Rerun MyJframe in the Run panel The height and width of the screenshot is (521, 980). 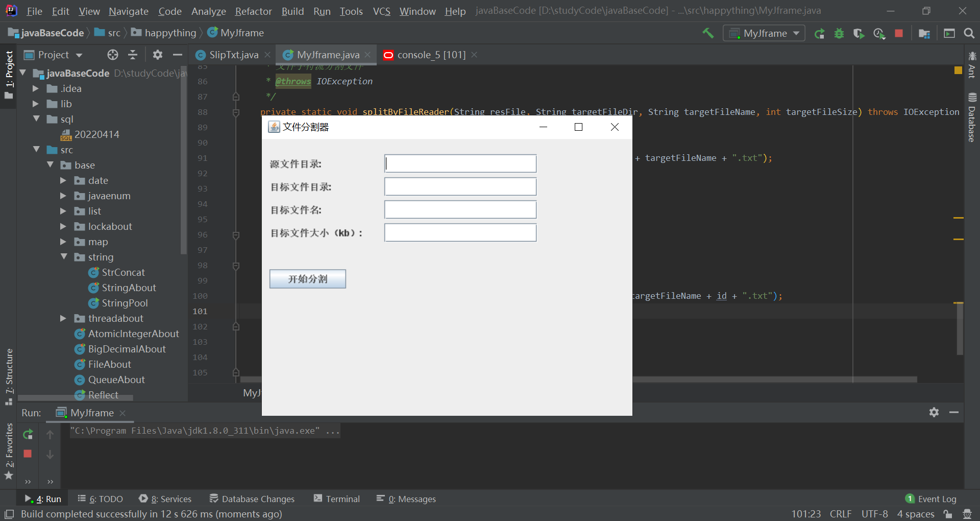(28, 435)
